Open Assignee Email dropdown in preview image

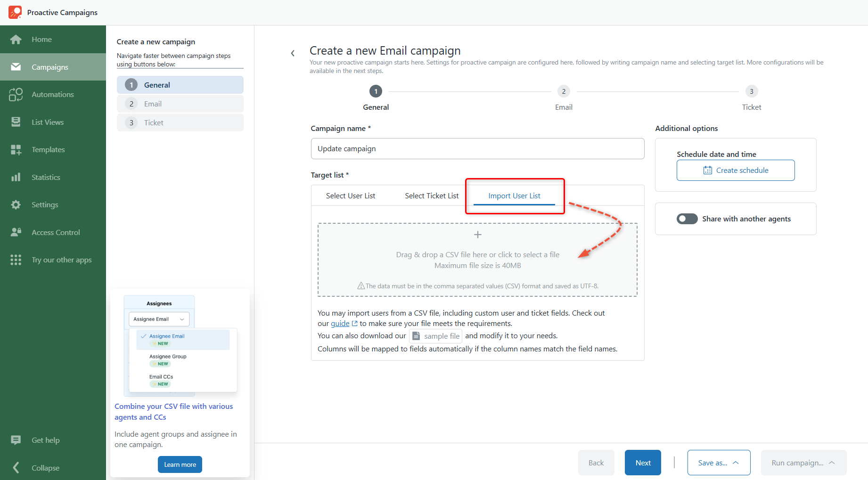click(x=159, y=319)
